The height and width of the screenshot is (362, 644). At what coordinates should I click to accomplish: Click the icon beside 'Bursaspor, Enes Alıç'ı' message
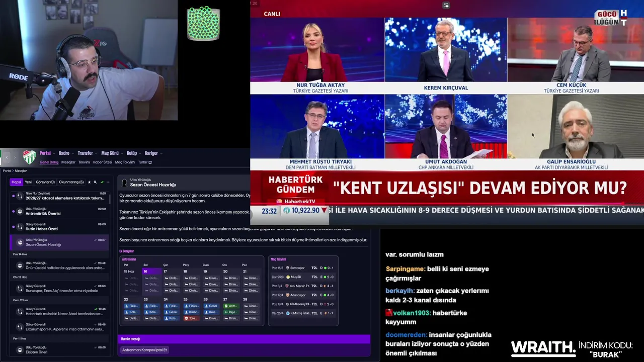tap(20, 289)
